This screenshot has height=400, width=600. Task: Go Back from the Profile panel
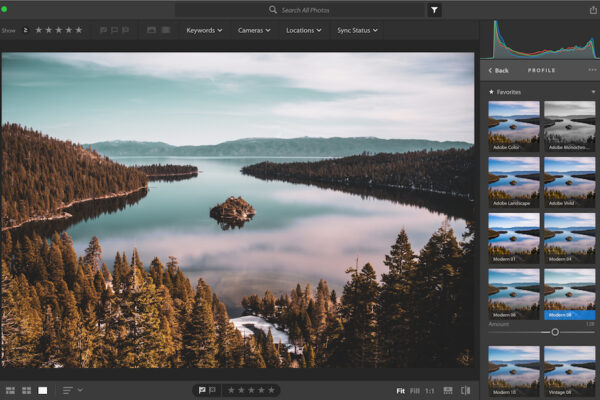498,71
